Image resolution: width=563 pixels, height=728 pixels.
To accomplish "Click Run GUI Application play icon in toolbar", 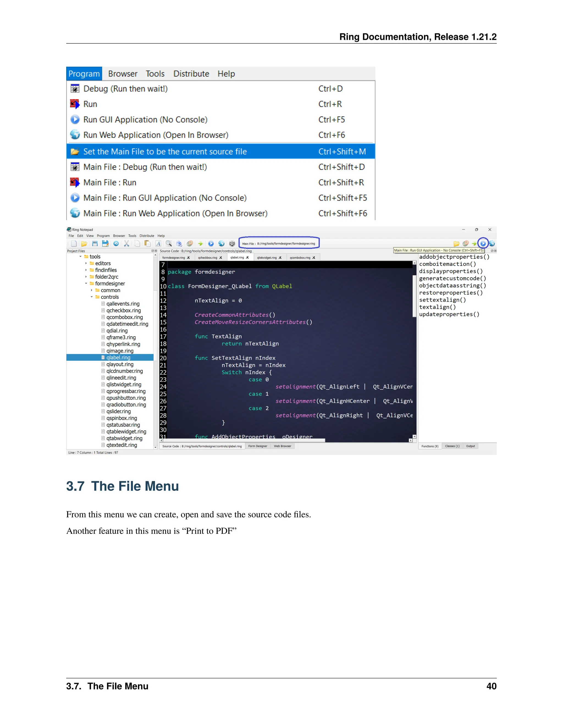I will [x=211, y=244].
